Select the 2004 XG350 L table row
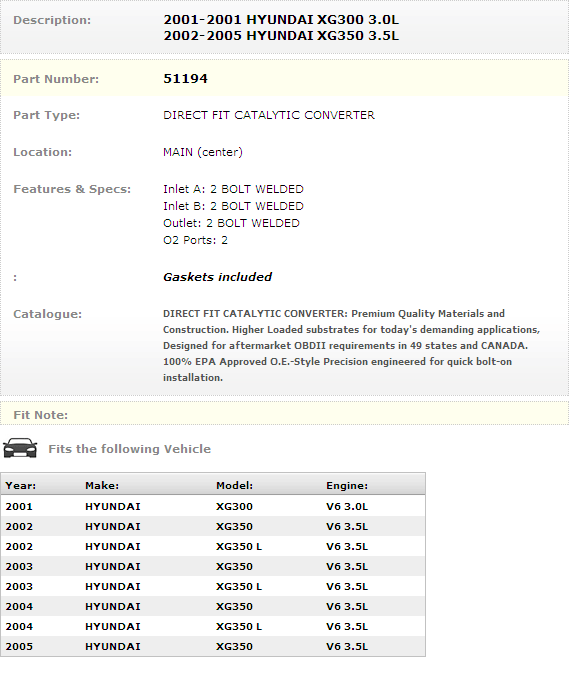This screenshot has height=695, width=570. (213, 626)
